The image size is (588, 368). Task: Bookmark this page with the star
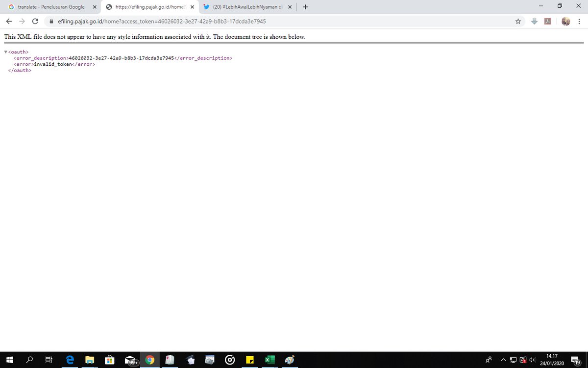(x=518, y=21)
